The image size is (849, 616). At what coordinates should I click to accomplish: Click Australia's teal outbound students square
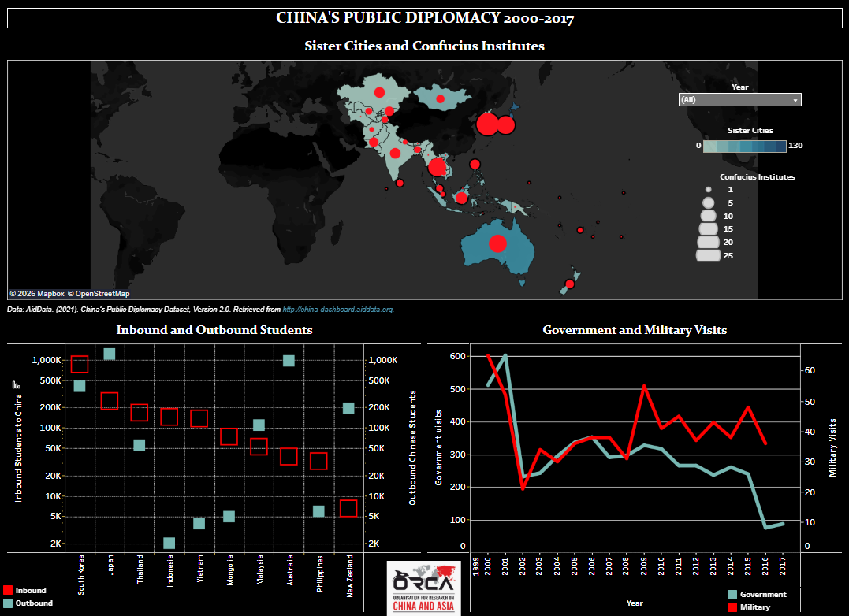[x=289, y=361]
